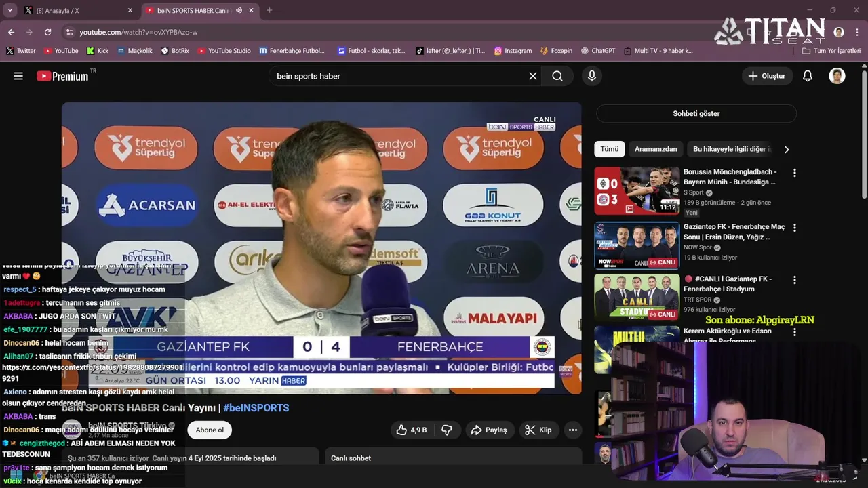The image size is (868, 488).
Task: Select the Aramanızdan filter chip
Action: tap(656, 149)
